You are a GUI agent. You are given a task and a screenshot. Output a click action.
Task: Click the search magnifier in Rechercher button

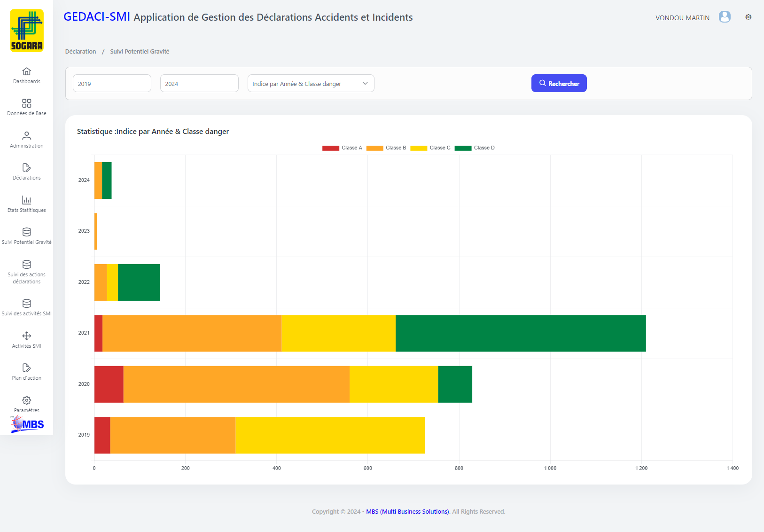pos(542,83)
